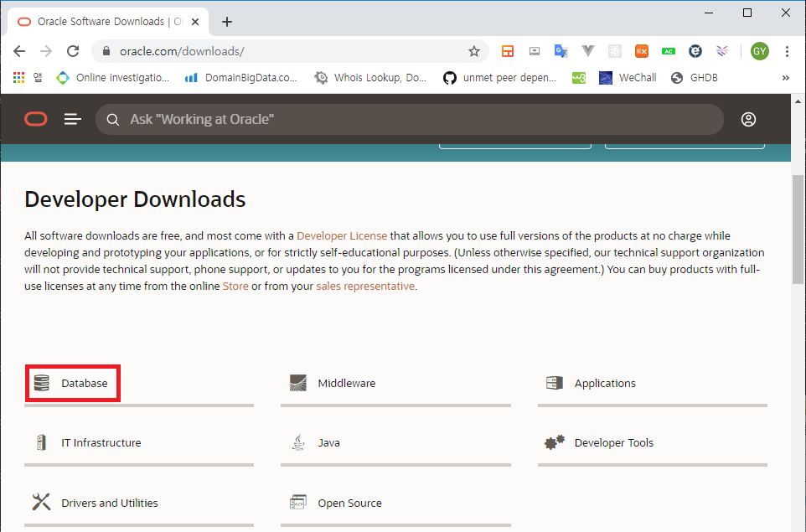Select the Oracle Software Downloads tab
Screen dimensions: 806x532
click(x=108, y=22)
